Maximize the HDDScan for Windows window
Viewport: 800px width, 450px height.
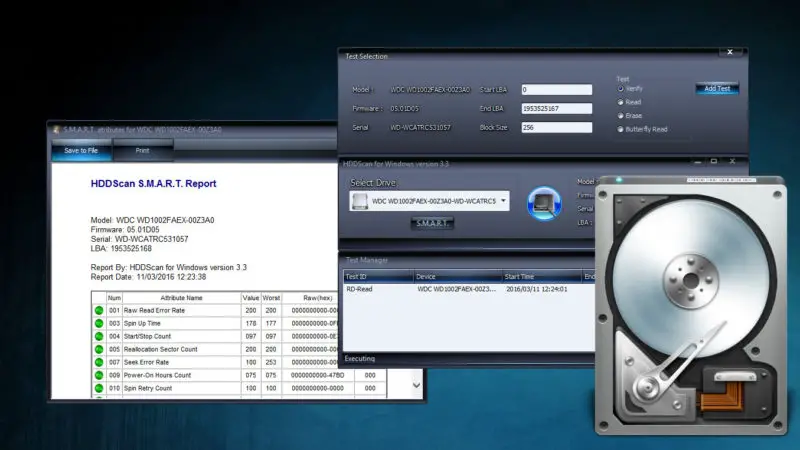tap(714, 162)
